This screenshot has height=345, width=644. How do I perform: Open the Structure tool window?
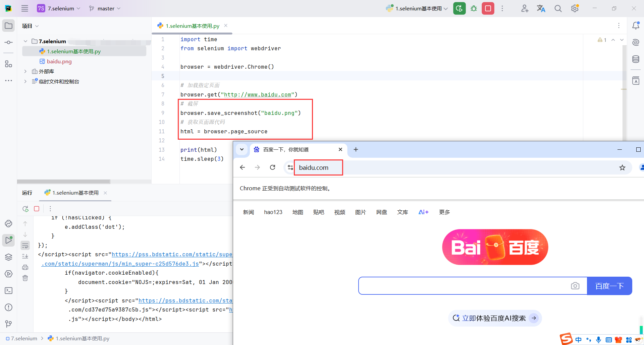8,64
